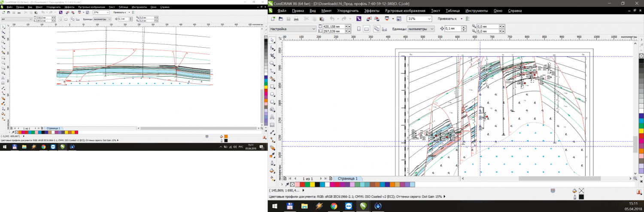Image resolution: width=644 pixels, height=212 pixels.
Task: Select the Pick tool in right window toolbox
Action: [272, 40]
